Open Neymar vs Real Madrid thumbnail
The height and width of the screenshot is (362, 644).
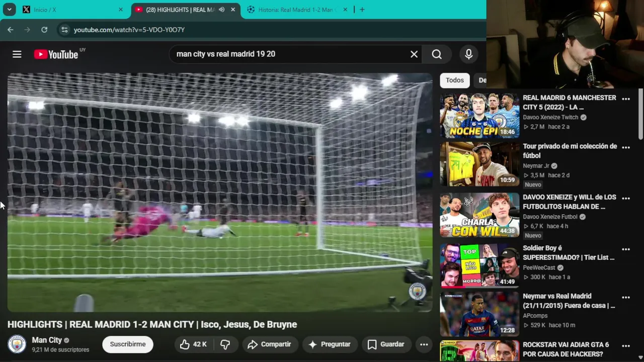(479, 314)
